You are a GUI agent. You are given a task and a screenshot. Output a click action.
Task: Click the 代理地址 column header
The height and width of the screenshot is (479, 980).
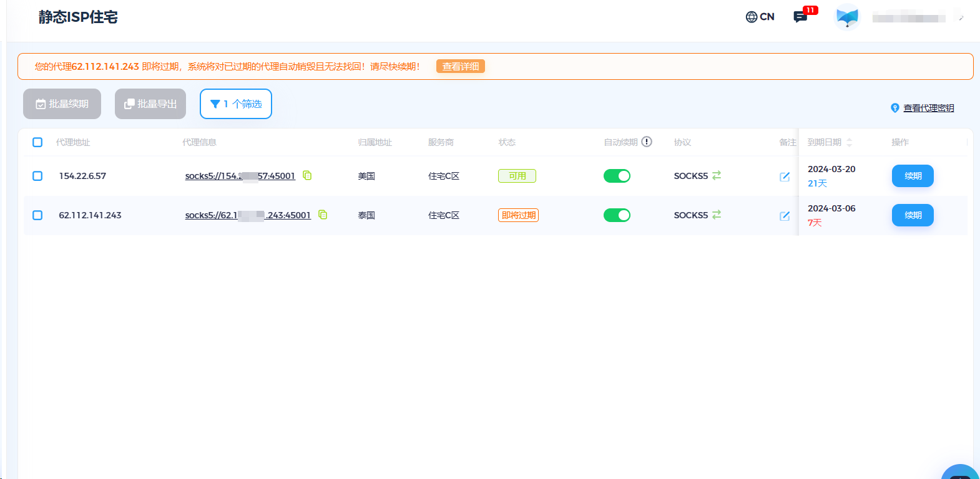click(73, 142)
